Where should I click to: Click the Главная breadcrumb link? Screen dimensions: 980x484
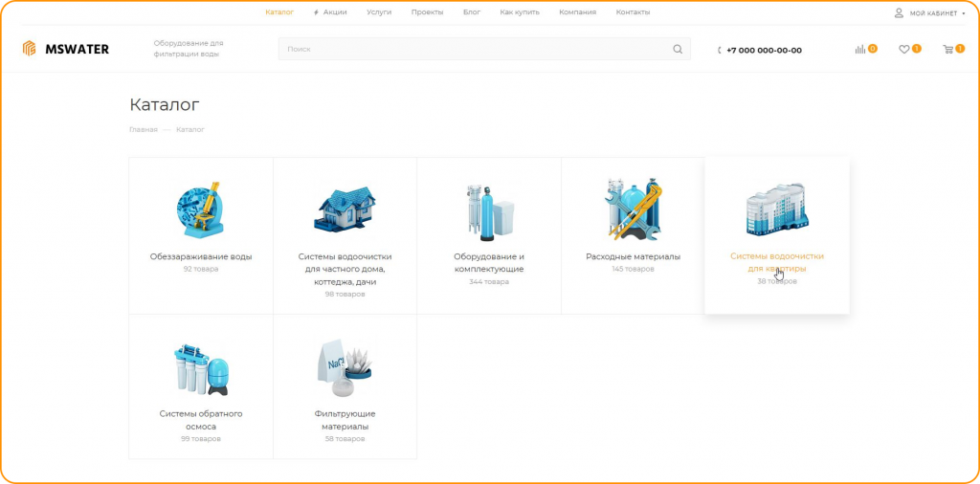[144, 129]
